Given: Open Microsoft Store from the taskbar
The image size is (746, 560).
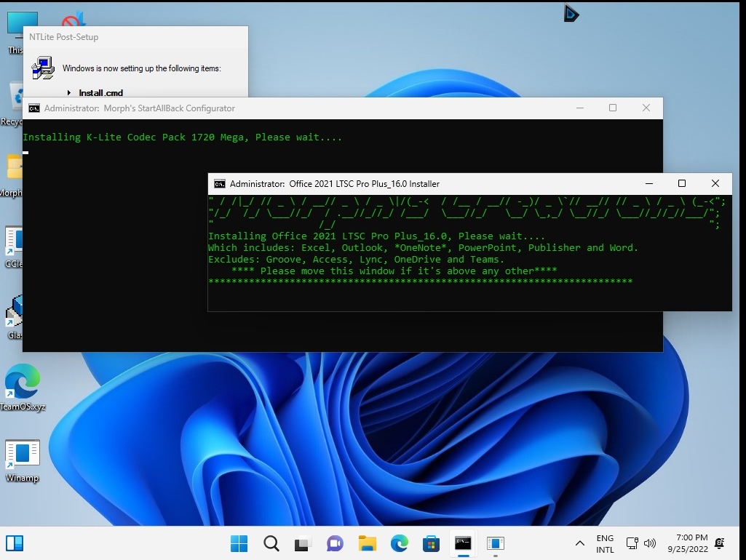Looking at the screenshot, I should point(431,543).
